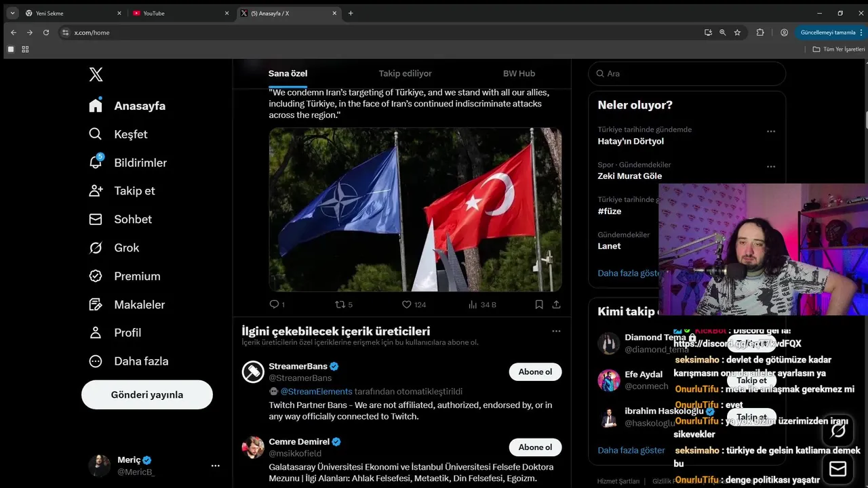Open more options for Zeki Murat Göle trend
This screenshot has height=488, width=868.
click(771, 166)
